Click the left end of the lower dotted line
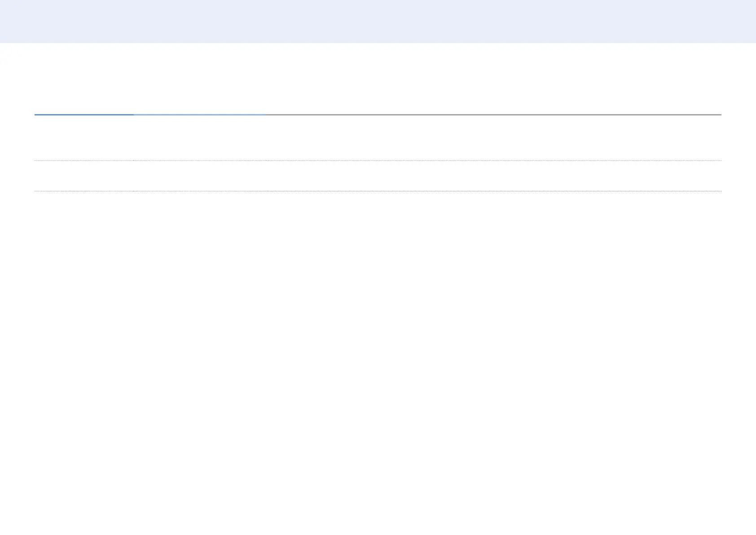756x535 pixels. 35,191
